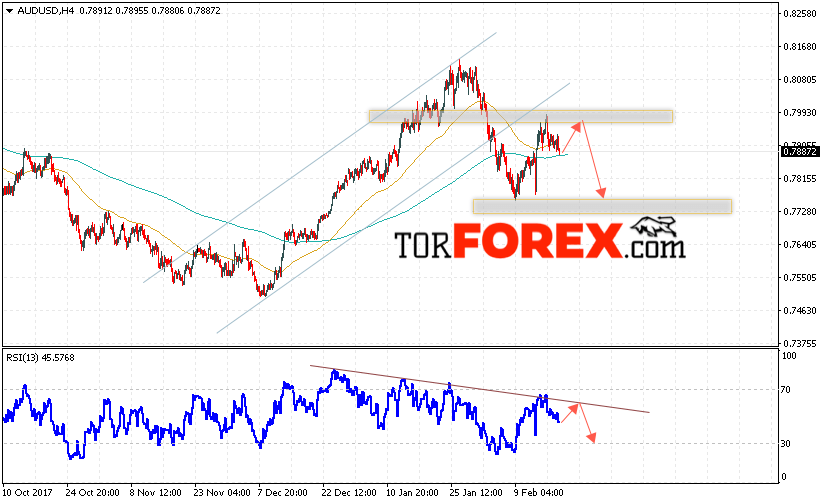This screenshot has height=504, width=821.
Task: Click the 22 Dec 12:00 time label
Action: (x=349, y=492)
